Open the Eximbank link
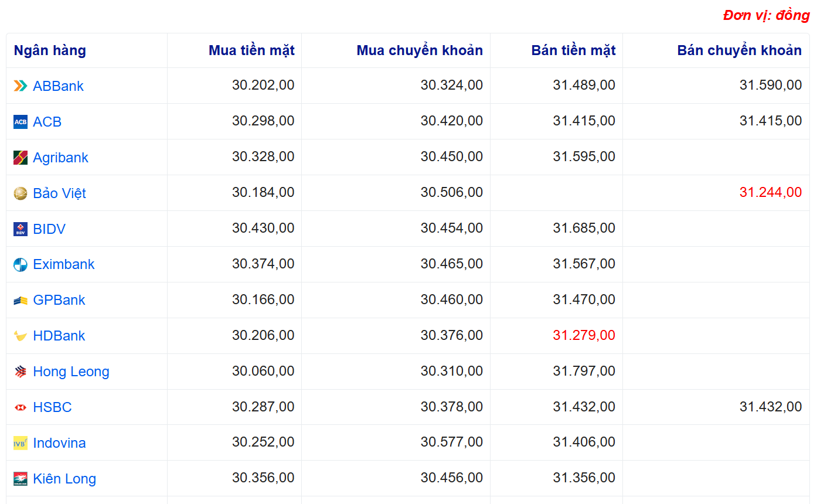Image resolution: width=817 pixels, height=504 pixels. 63,264
